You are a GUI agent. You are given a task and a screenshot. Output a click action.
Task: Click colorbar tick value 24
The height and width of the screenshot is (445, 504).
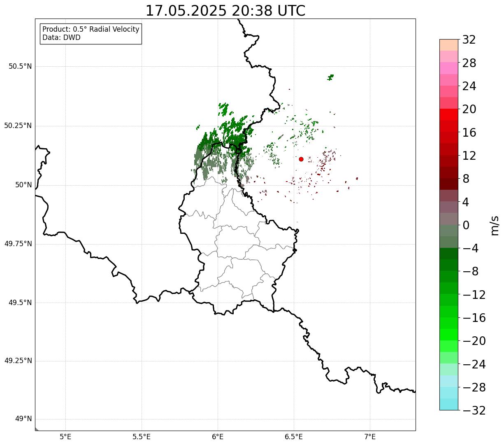tap(469, 86)
